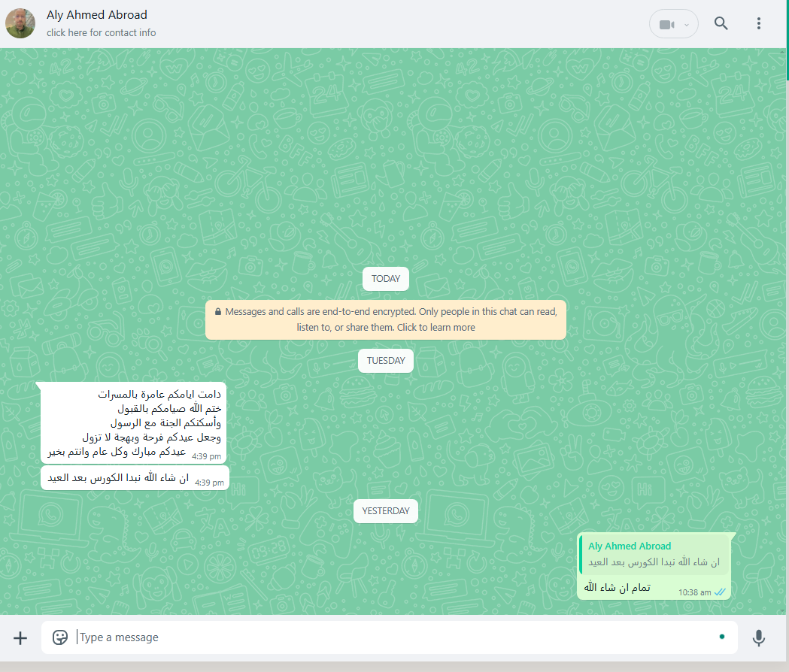The height and width of the screenshot is (672, 789).
Task: Open the end-to-end encryption notice
Action: pyautogui.click(x=385, y=319)
